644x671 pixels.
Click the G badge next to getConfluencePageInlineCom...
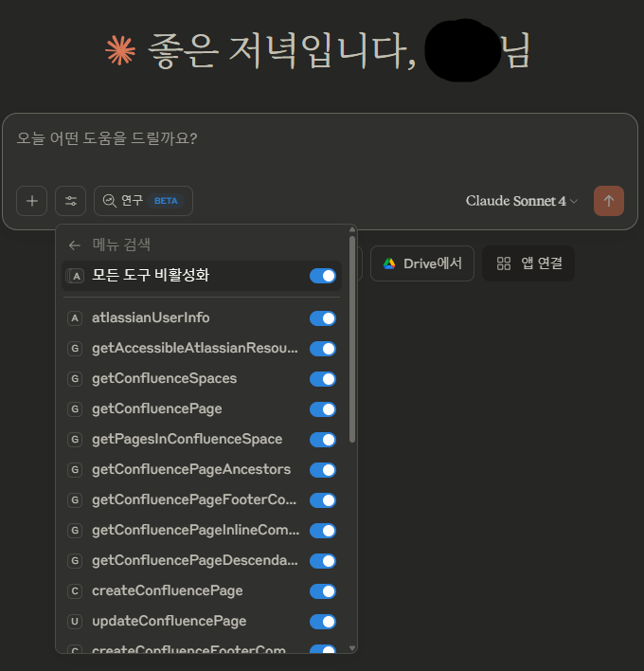pos(75,530)
